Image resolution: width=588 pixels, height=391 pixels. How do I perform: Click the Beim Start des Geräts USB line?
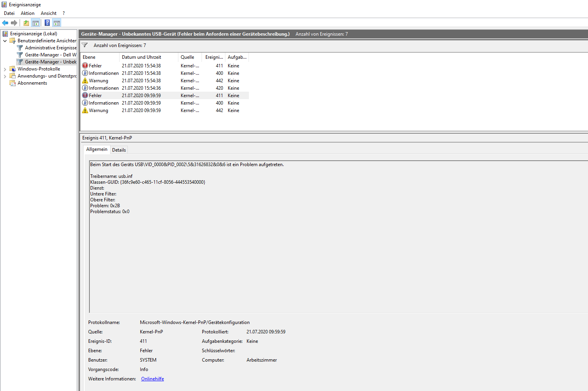(187, 165)
